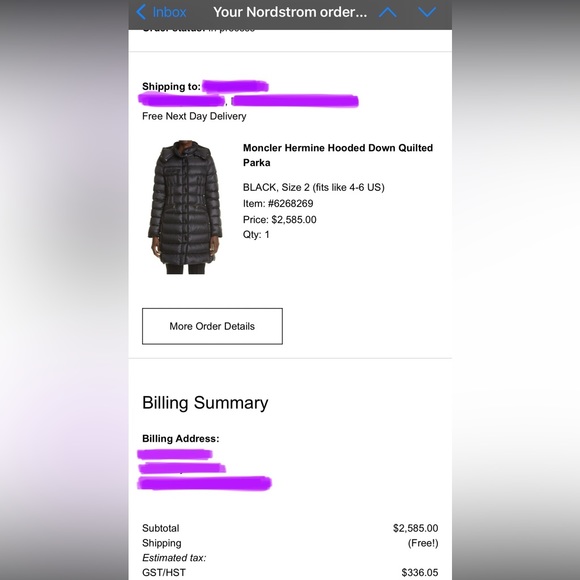The height and width of the screenshot is (580, 580).
Task: Tap the Free Next Day Delivery text
Action: [x=194, y=116]
